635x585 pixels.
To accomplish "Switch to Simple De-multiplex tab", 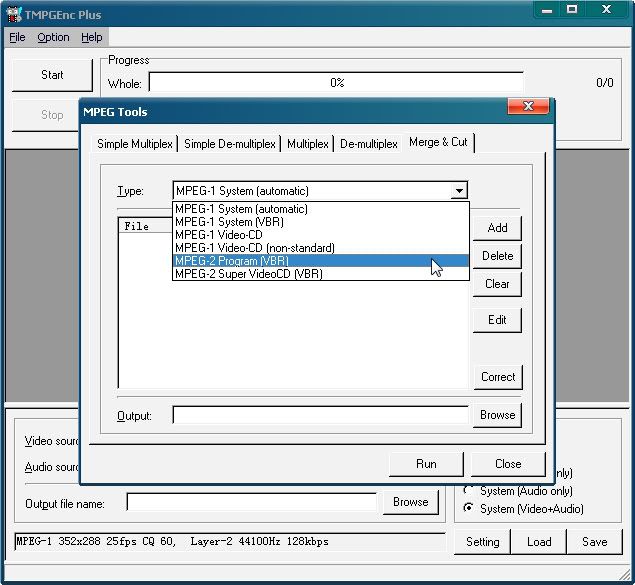I will [x=230, y=144].
